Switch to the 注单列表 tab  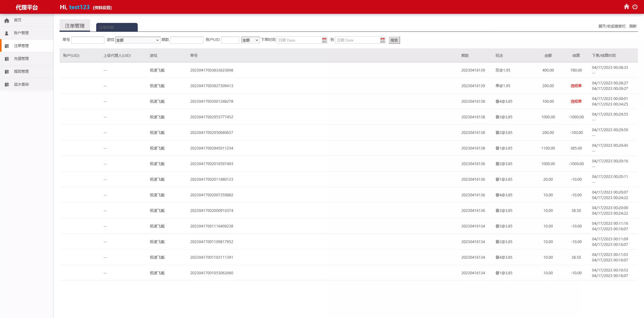117,27
